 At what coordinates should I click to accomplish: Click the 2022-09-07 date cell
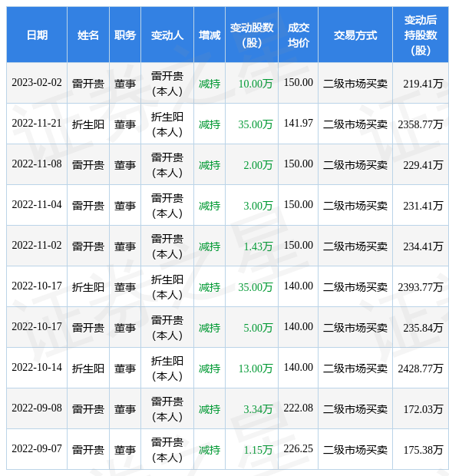pyautogui.click(x=37, y=449)
